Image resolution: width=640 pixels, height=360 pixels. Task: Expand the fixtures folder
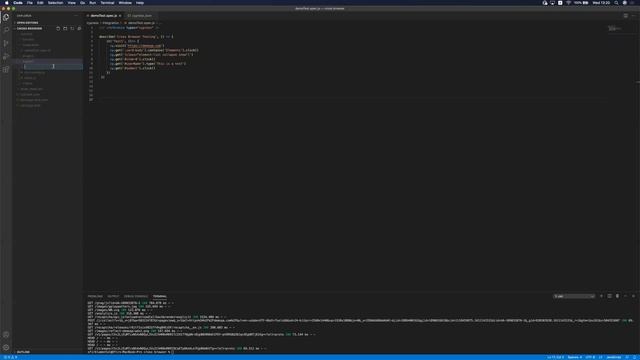(28, 40)
